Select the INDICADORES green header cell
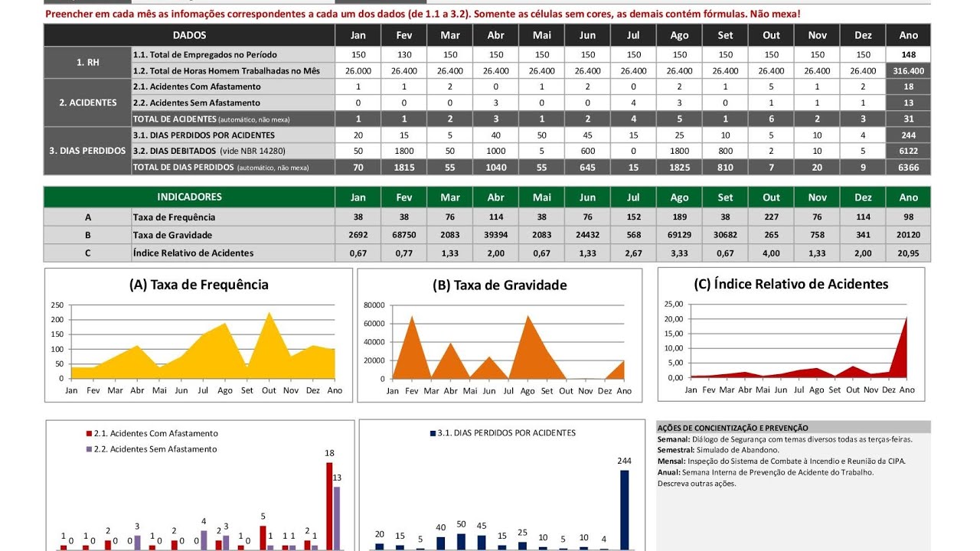 pyautogui.click(x=189, y=197)
